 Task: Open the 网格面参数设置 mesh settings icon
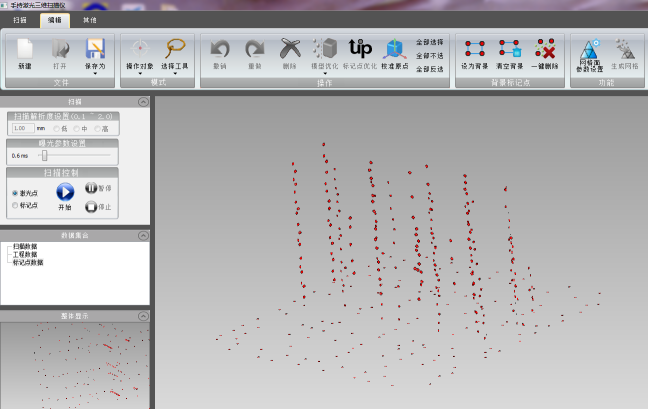pos(590,49)
